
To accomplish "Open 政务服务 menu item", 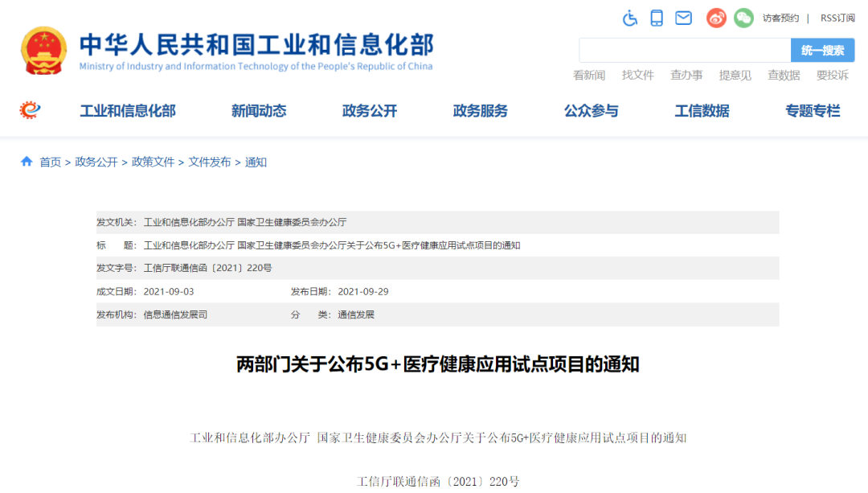I will click(x=481, y=111).
